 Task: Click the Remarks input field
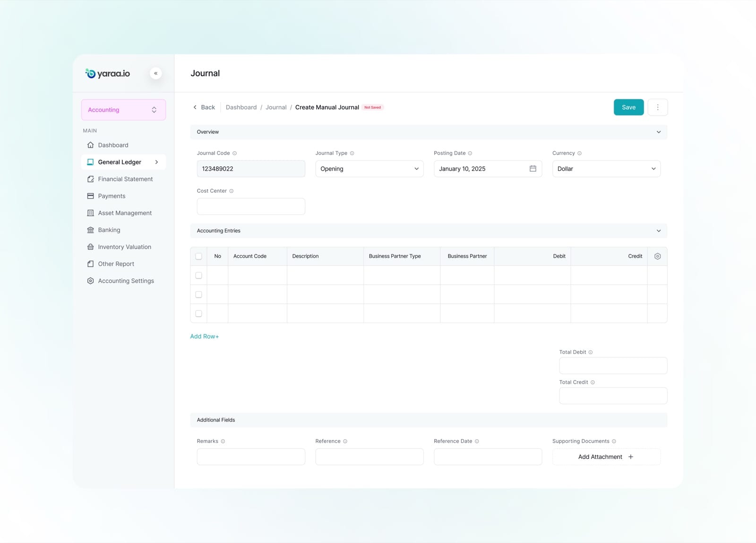click(251, 457)
